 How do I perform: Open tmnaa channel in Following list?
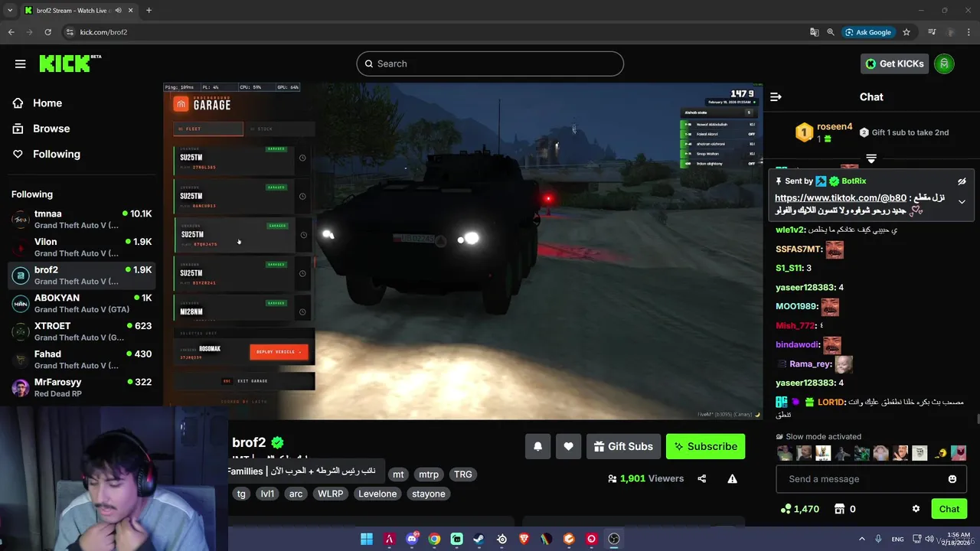pos(82,219)
